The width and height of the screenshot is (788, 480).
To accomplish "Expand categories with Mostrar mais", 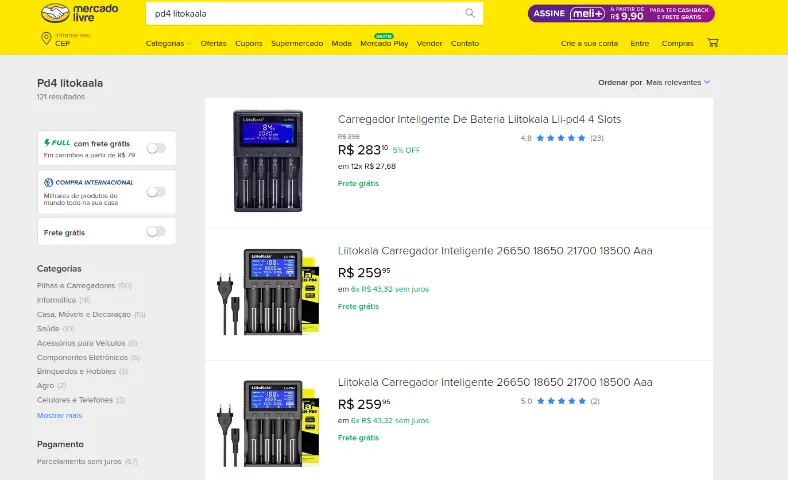I will [x=59, y=416].
